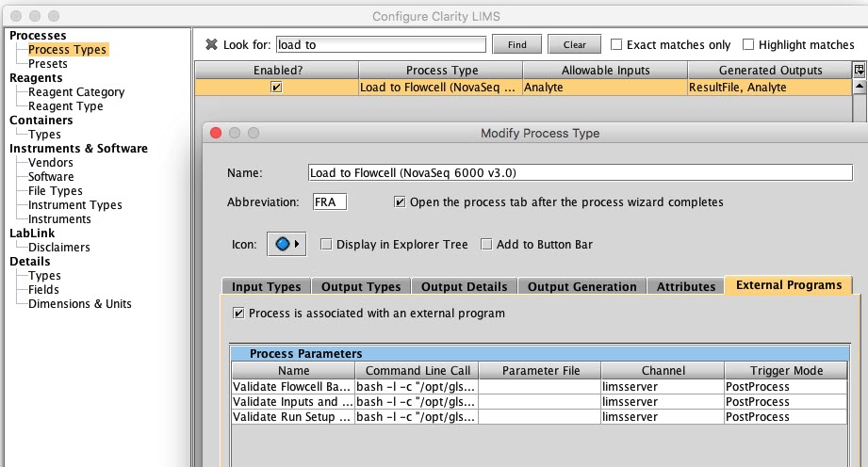Select the Attributes tab
This screenshot has width=868, height=467.
click(685, 286)
